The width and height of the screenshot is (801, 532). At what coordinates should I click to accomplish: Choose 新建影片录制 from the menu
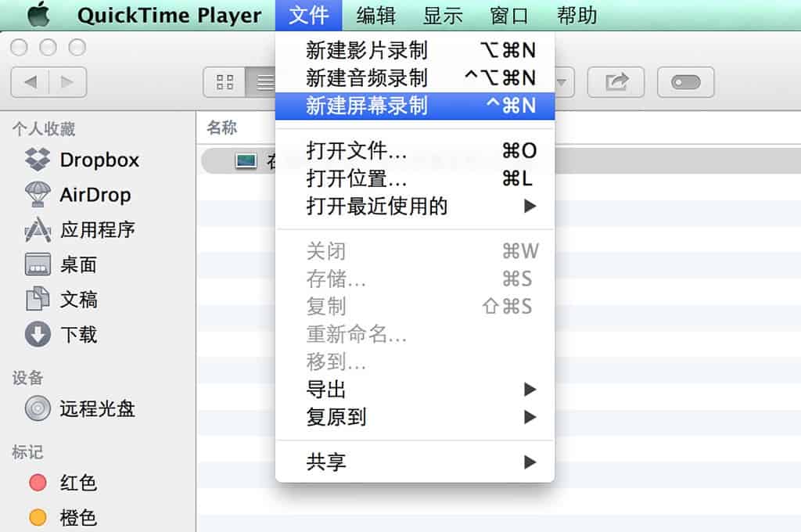coord(415,50)
